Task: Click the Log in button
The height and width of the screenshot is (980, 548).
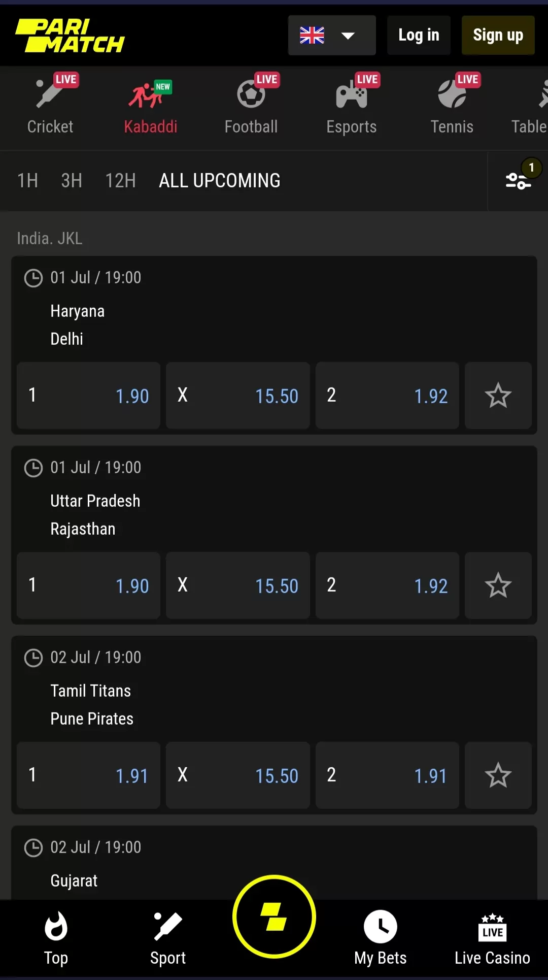Action: pyautogui.click(x=419, y=35)
